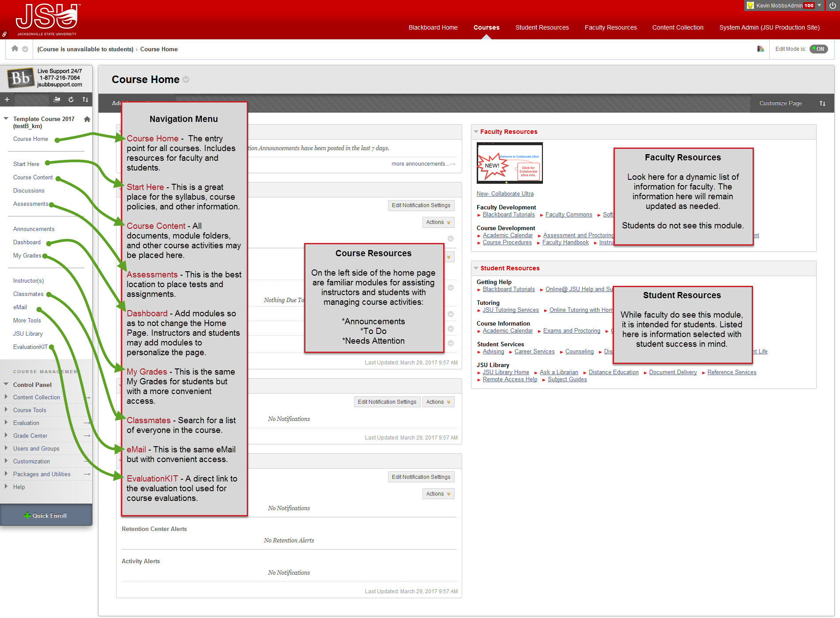Click arrow icon next to Grade Center
Viewport: 840px width, 618px height.
click(x=87, y=436)
